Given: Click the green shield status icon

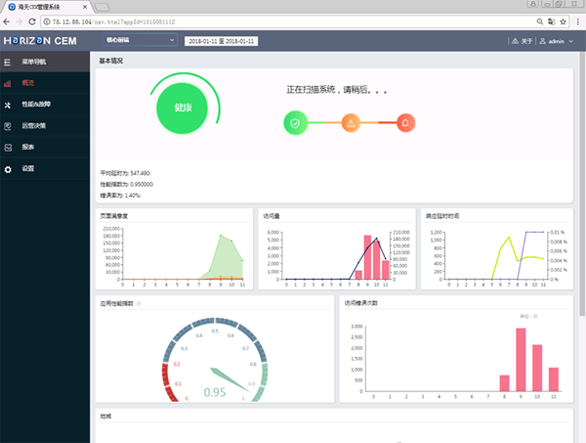Looking at the screenshot, I should pyautogui.click(x=295, y=123).
